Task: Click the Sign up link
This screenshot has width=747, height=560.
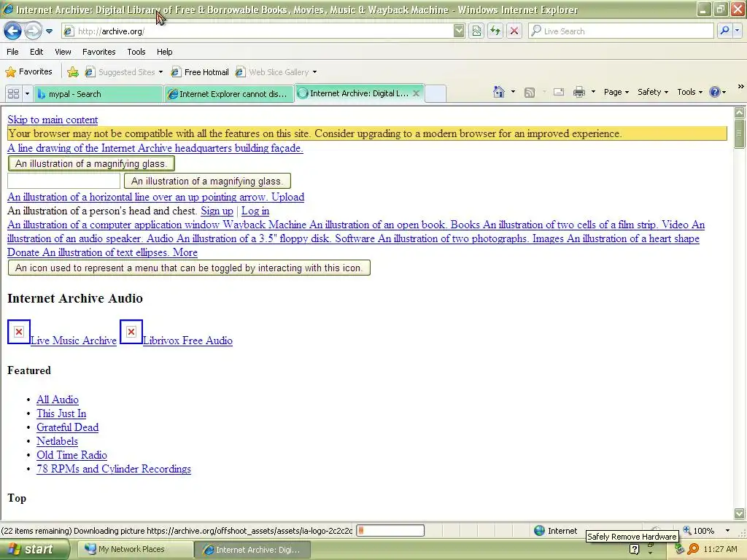Action: tap(217, 211)
